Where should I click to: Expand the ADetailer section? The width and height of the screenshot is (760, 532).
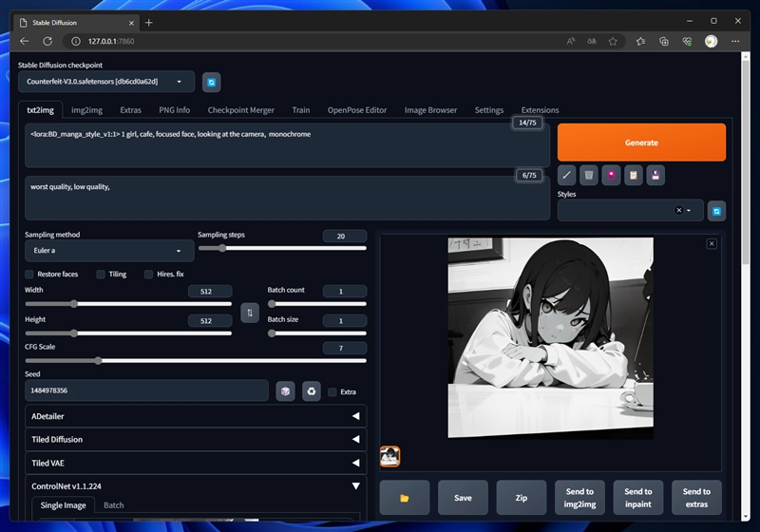196,416
